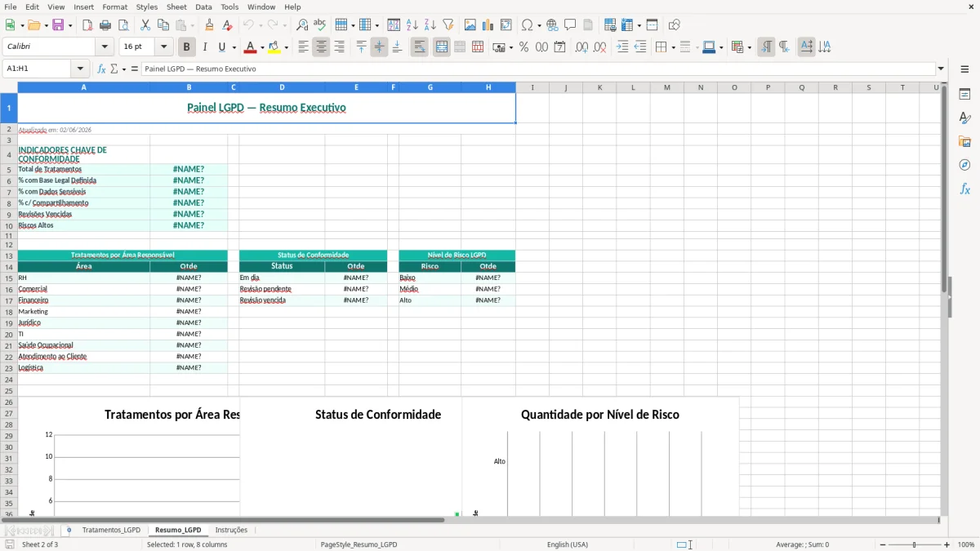The width and height of the screenshot is (980, 551).
Task: Open the Font Name dropdown
Action: (105, 47)
